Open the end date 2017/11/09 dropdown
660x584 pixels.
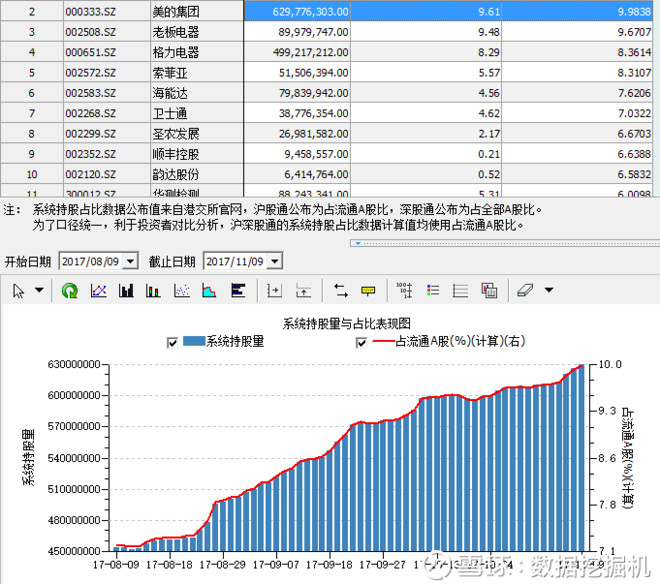(x=275, y=261)
